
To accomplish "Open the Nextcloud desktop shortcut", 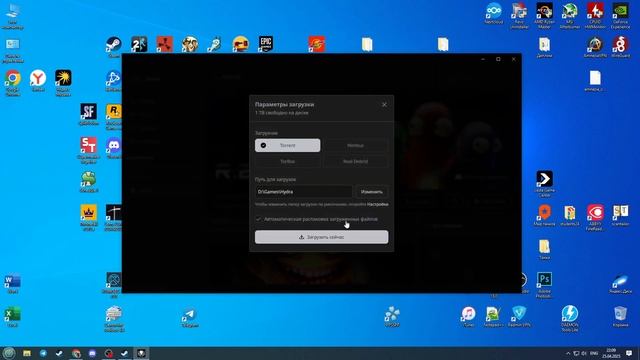I will (494, 13).
